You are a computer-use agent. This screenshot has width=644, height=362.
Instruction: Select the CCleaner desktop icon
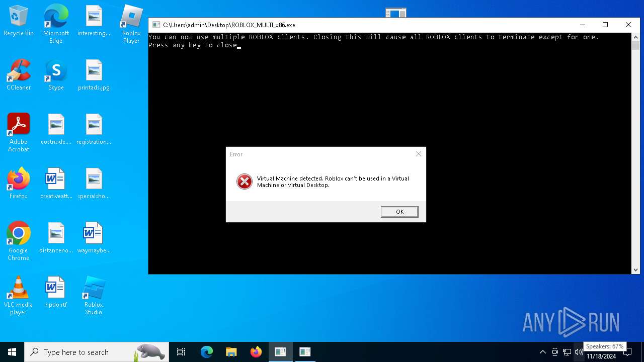click(x=19, y=75)
